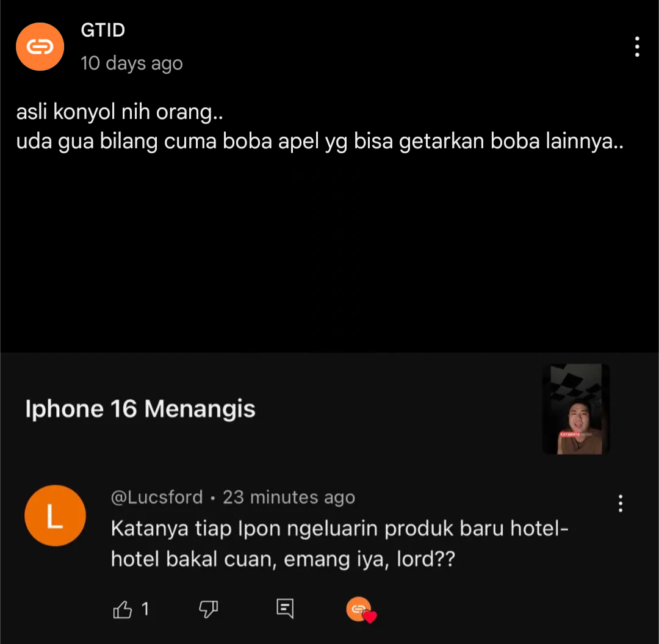Open the Iphone 16 Menangis video thumbnail
This screenshot has width=659, height=644.
point(576,409)
